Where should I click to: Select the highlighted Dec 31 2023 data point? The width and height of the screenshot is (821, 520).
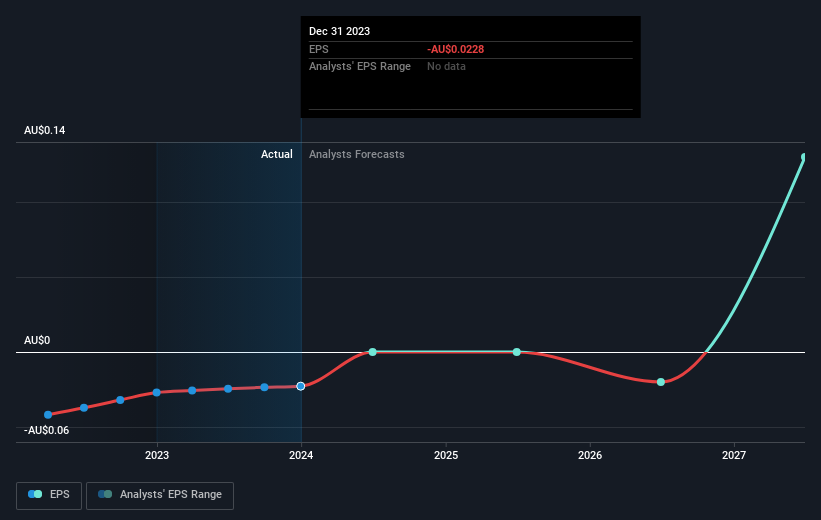301,386
